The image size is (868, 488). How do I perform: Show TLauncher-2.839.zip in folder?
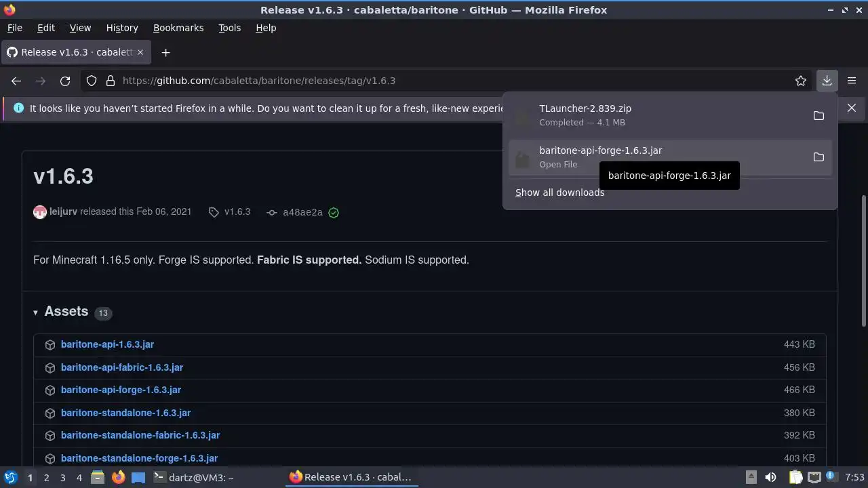tap(818, 115)
